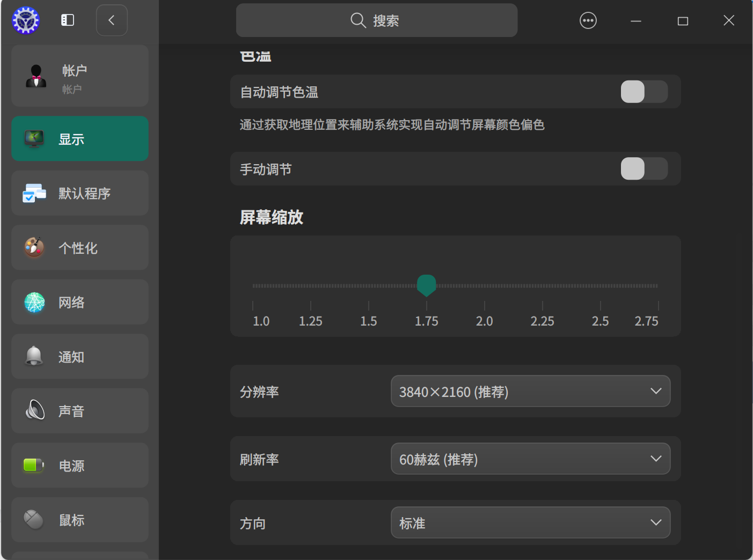
Task: Toggle the sidebar collapse switch icon
Action: point(67,20)
